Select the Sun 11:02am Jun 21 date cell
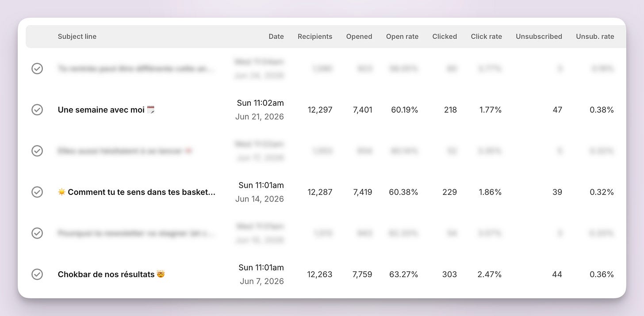 click(x=260, y=110)
